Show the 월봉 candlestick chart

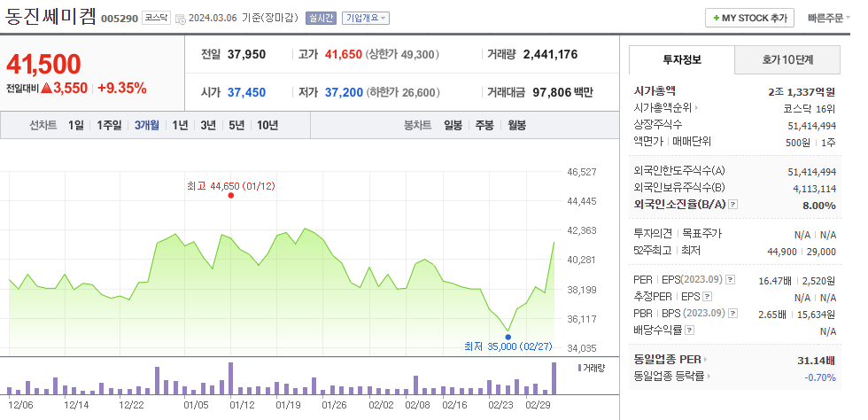coord(516,125)
